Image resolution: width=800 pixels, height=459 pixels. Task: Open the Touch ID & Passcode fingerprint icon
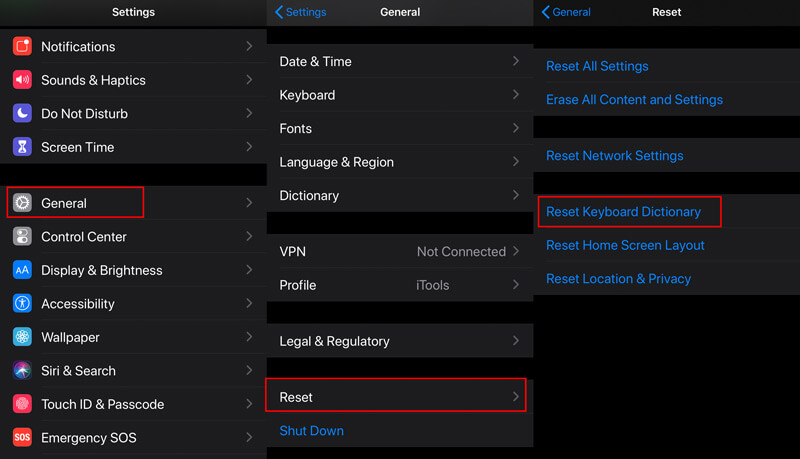(x=22, y=404)
